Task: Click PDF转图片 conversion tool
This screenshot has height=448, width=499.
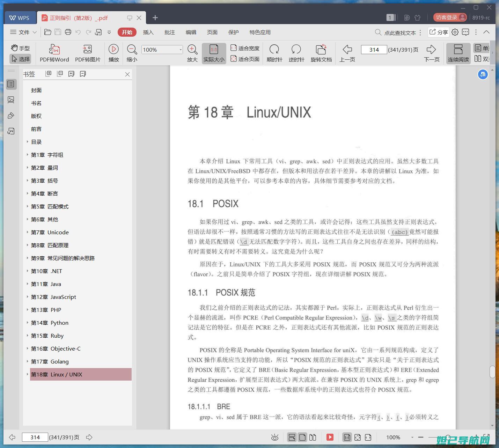Action: [88, 53]
